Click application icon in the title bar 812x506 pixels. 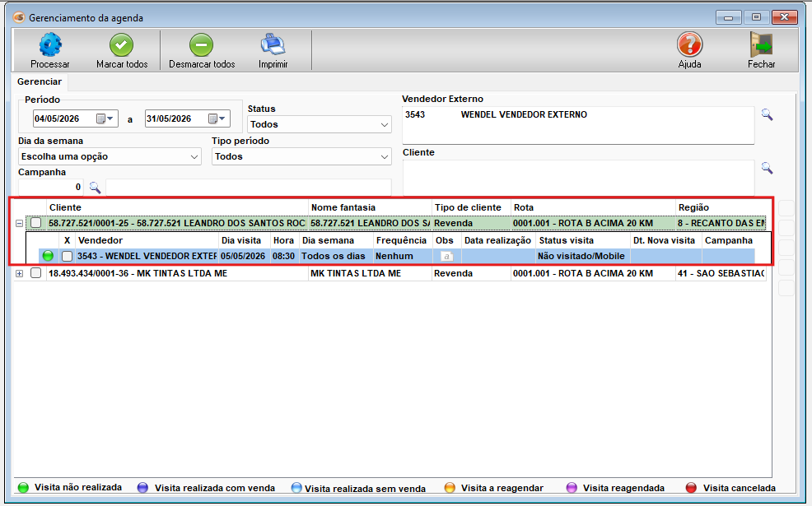coord(19,17)
